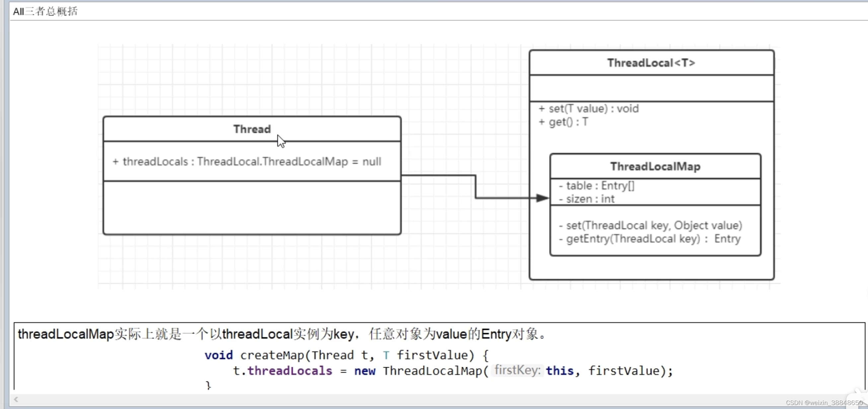Click the threadLocalMap description sentence
Image resolution: width=868 pixels, height=409 pixels.
[x=282, y=334]
